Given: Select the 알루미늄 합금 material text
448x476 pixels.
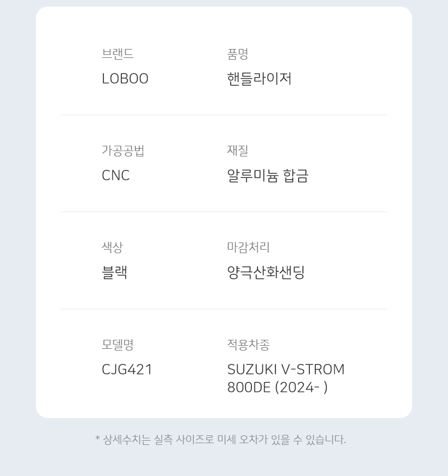Looking at the screenshot, I should (x=268, y=176).
